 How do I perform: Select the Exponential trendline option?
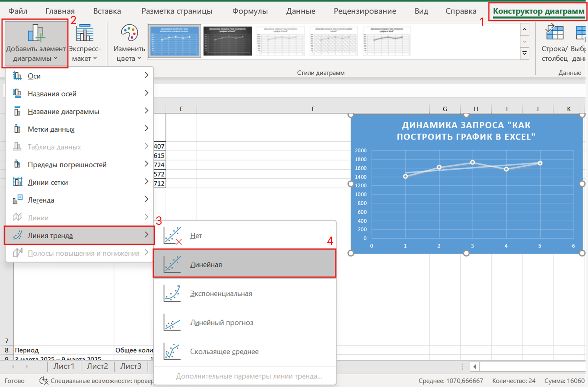click(221, 293)
